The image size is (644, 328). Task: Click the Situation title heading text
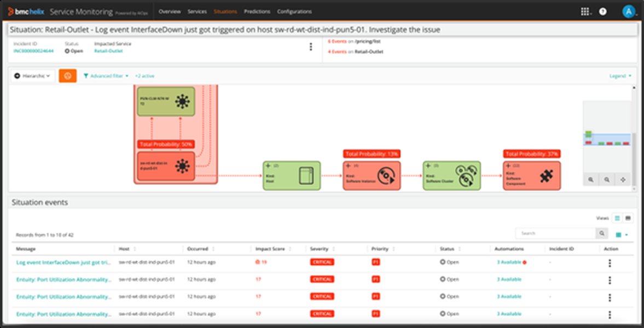(x=225, y=30)
